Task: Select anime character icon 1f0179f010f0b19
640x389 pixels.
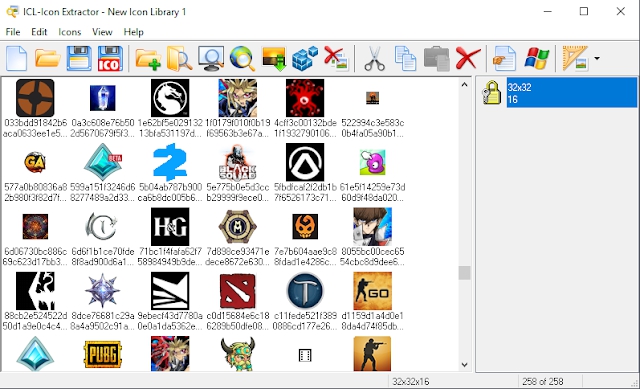Action: pos(238,98)
